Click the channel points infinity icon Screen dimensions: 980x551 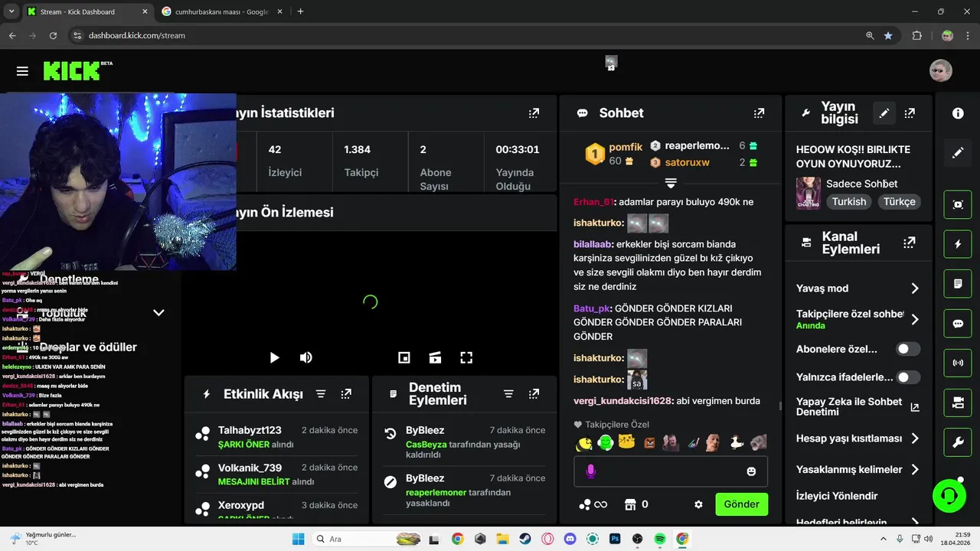(593, 504)
